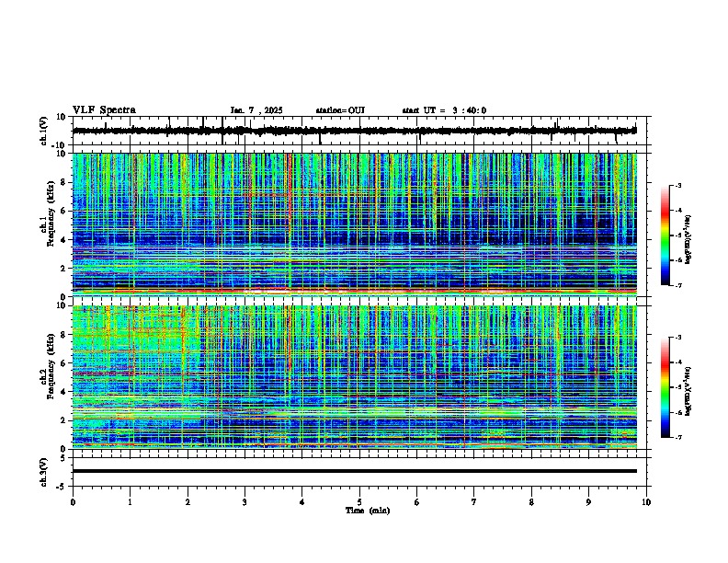Click the ch.2 color bar log(PSD) label
The width and height of the screenshot is (728, 563).
coord(688,391)
